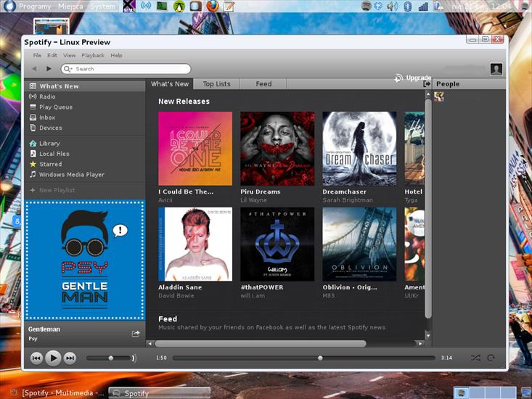The width and height of the screenshot is (532, 399).
Task: Open Local Files in sidebar
Action: coord(85,154)
